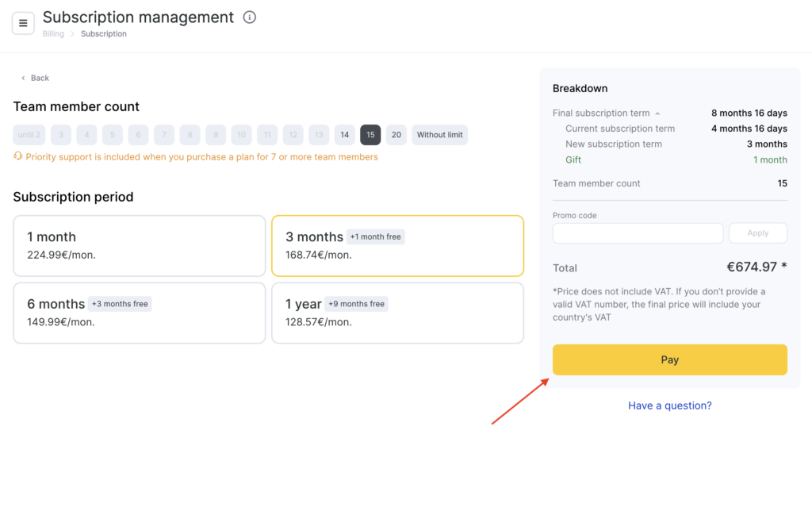
Task: Select 20 team members
Action: [x=396, y=135]
